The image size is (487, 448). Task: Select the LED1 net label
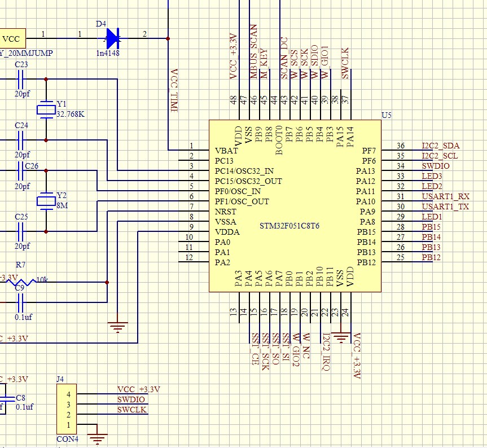[432, 217]
